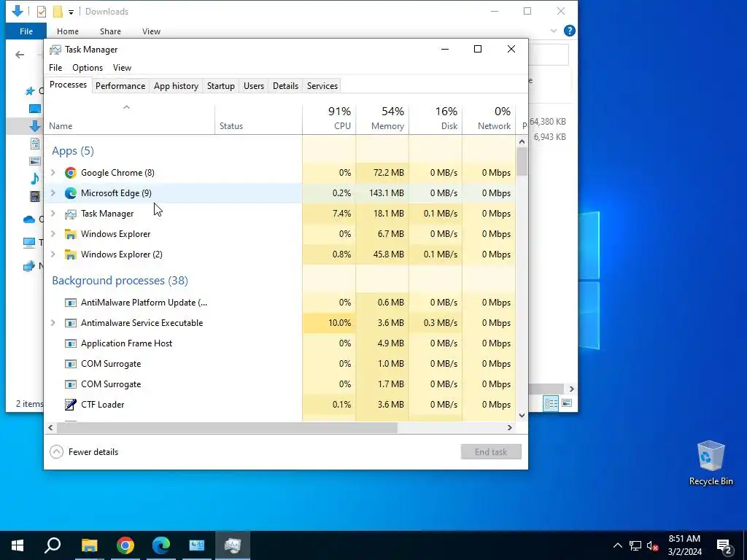Click the process list vertical scrollbar thumb
747x560 pixels.
tap(522, 161)
